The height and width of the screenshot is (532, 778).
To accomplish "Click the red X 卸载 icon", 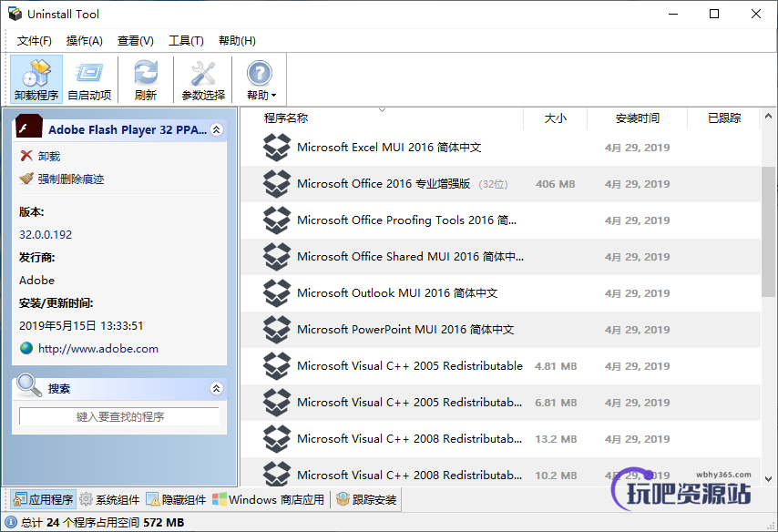I will (x=26, y=156).
